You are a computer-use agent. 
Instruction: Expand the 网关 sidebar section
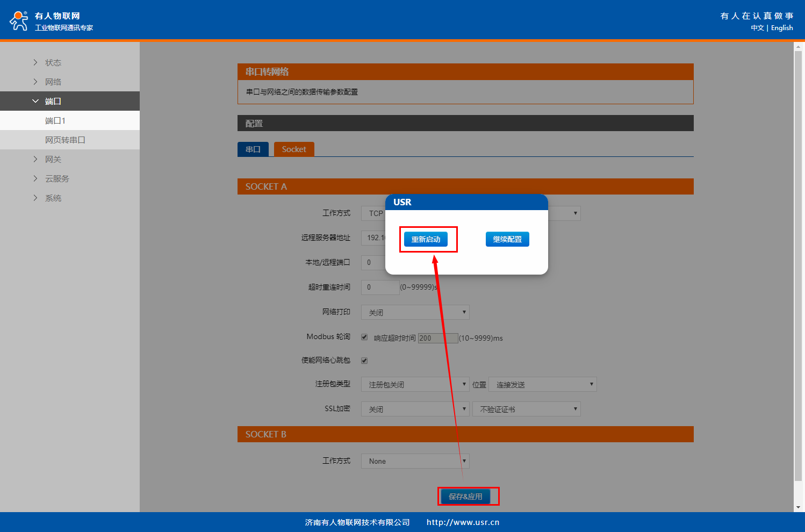(x=53, y=159)
